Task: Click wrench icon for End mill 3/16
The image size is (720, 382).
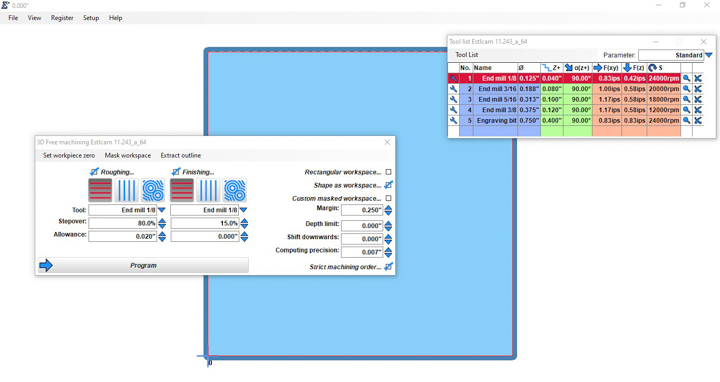Action: click(x=453, y=89)
